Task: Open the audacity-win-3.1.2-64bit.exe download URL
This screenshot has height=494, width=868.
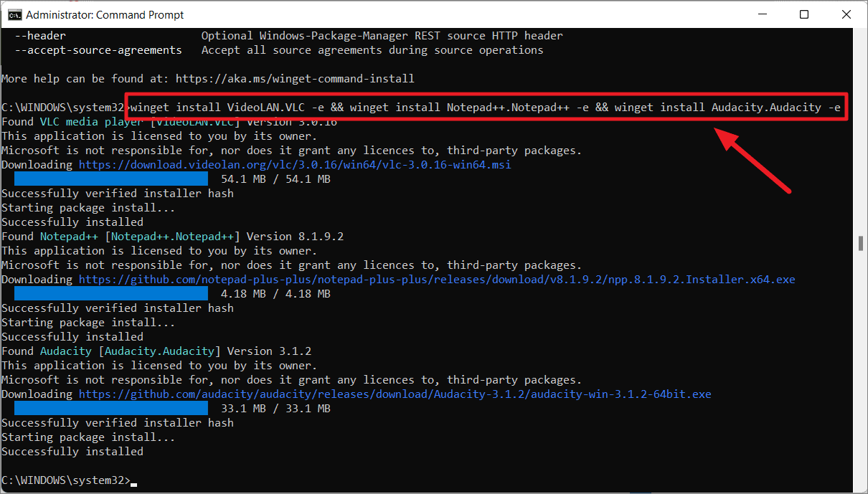Action: click(x=395, y=394)
